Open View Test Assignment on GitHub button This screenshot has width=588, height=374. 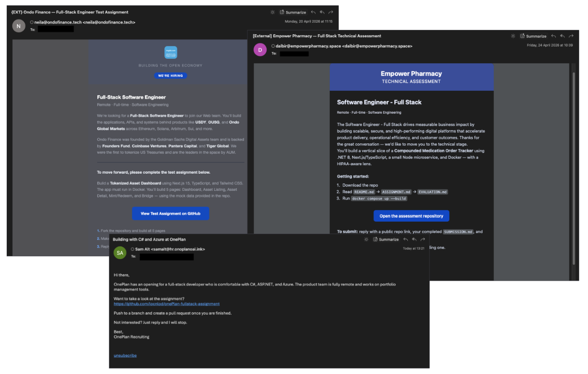click(x=171, y=214)
